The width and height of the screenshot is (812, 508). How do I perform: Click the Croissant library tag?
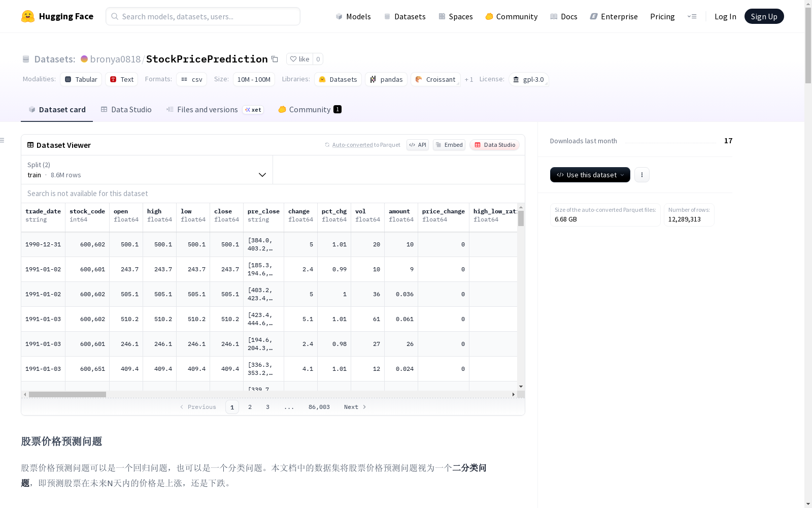[435, 79]
